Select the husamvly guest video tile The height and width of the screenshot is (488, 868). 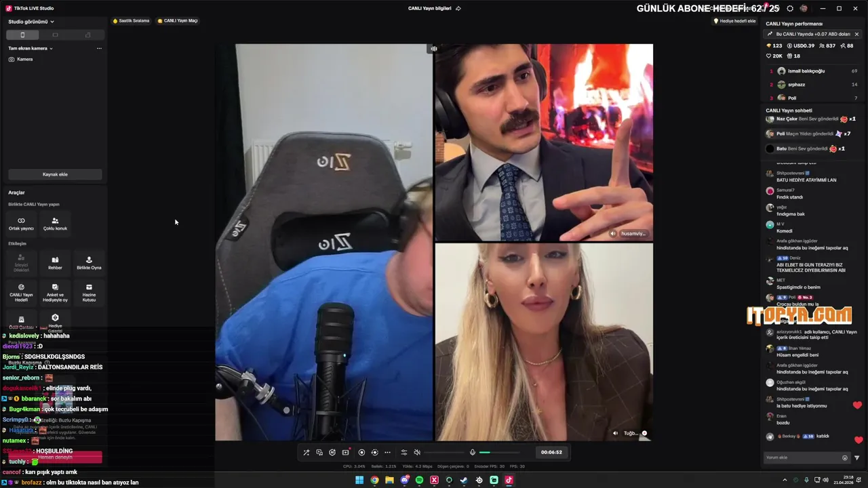pos(544,142)
